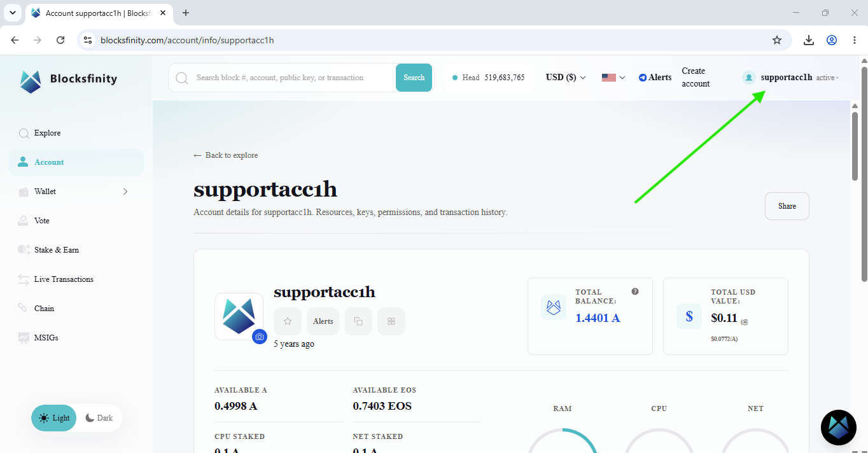Open the language flag dropdown
This screenshot has height=453, width=868.
pyautogui.click(x=613, y=78)
